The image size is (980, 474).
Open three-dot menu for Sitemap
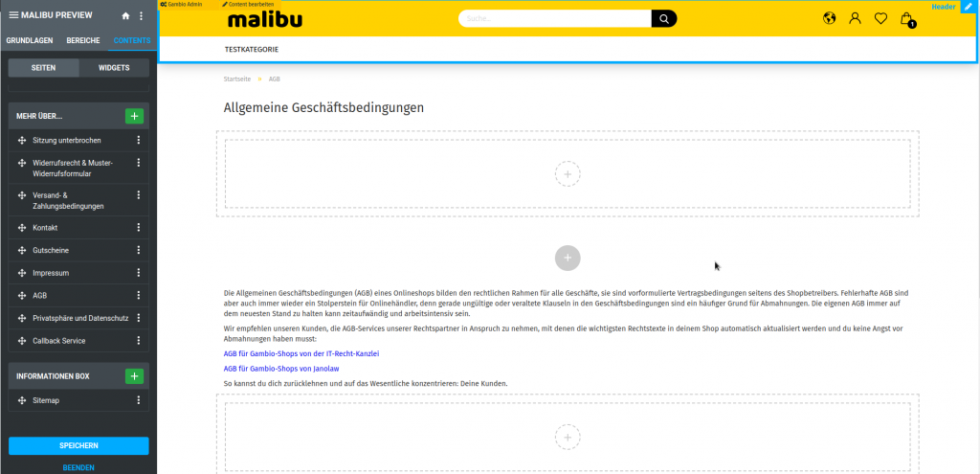139,400
